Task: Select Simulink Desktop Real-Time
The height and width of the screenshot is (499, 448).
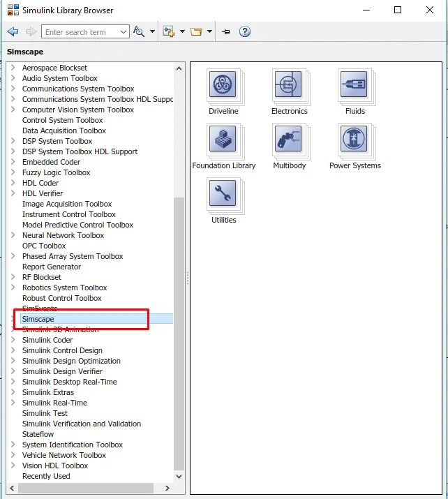Action: click(x=70, y=382)
